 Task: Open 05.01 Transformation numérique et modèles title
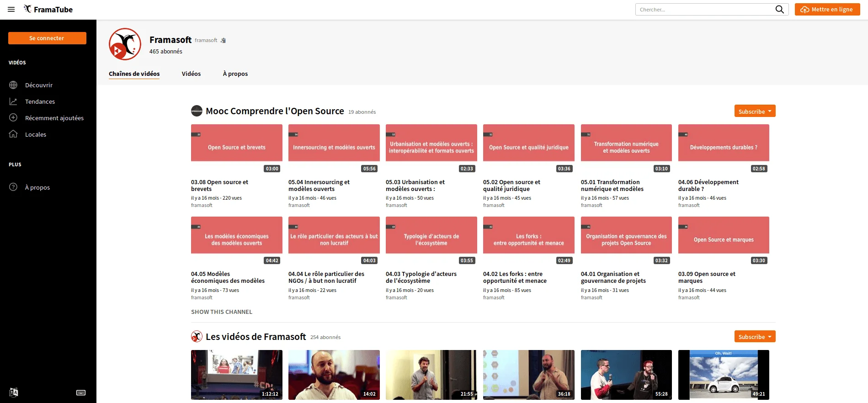click(612, 186)
